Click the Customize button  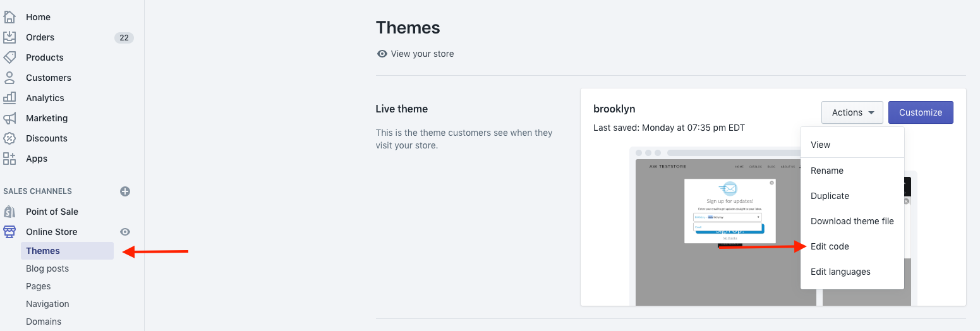[921, 112]
